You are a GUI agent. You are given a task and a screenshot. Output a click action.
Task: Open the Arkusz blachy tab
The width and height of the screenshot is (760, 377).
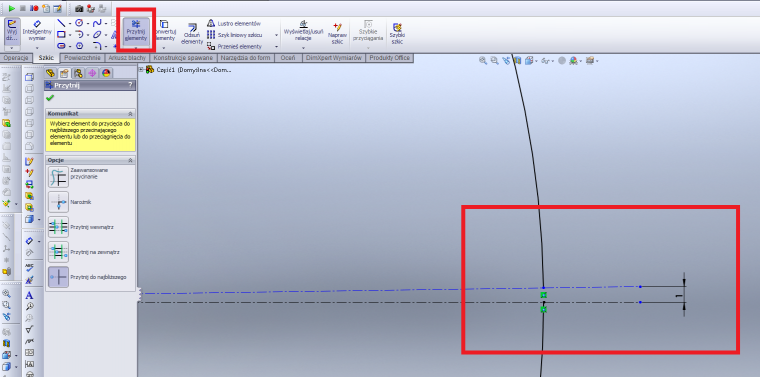click(x=127, y=58)
